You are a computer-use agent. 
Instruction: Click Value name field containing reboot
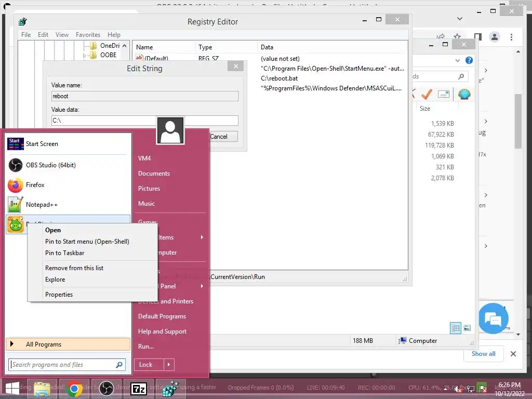click(145, 96)
